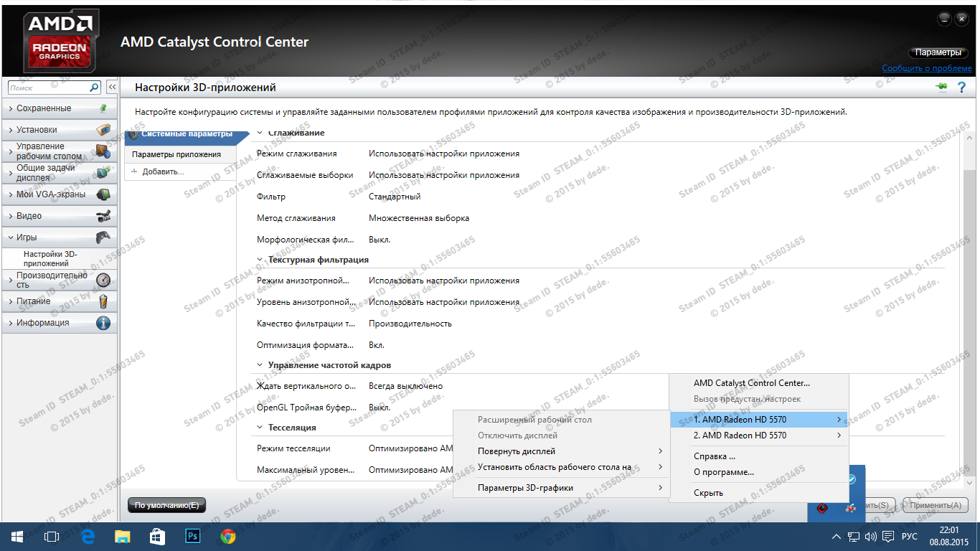
Task: Click the Применить(A) button
Action: (936, 505)
